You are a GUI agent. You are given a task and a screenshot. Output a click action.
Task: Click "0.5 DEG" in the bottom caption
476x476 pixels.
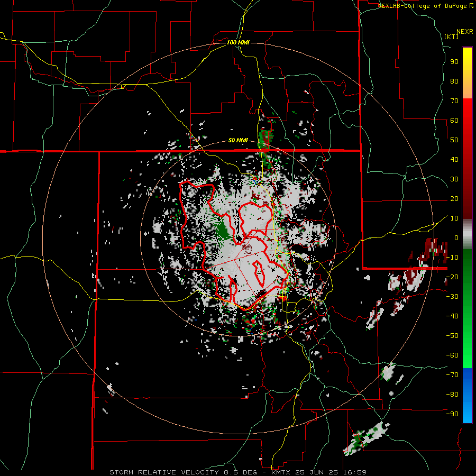240,472
